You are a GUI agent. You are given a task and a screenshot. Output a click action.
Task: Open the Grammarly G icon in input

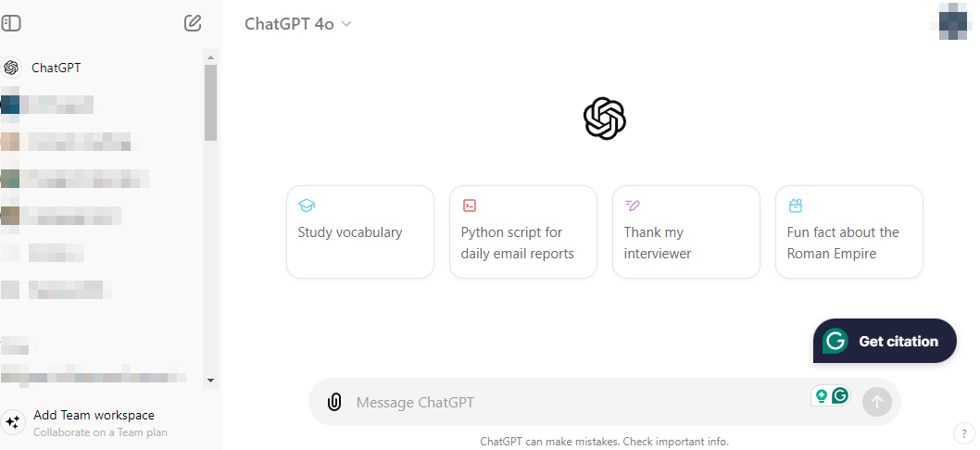840,396
